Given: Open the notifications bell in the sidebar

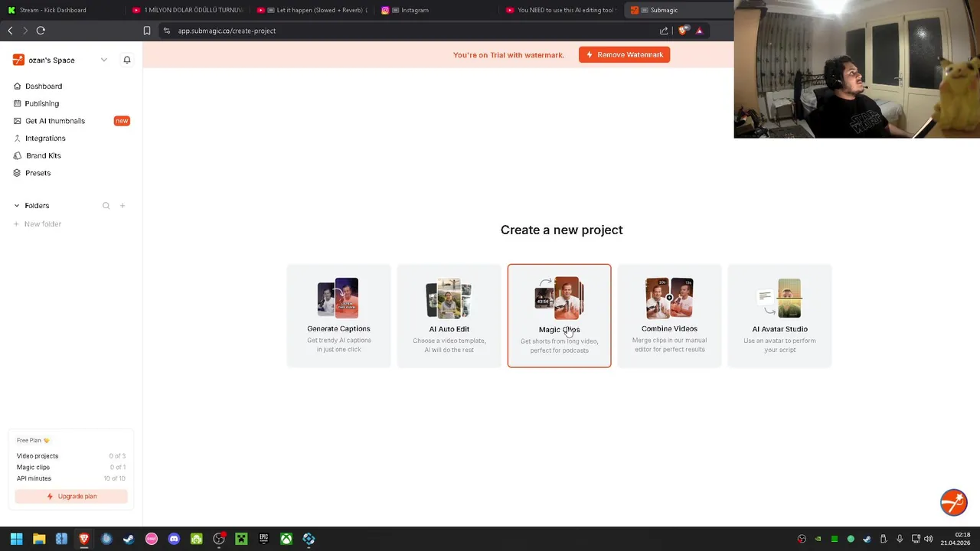Looking at the screenshot, I should [x=127, y=60].
